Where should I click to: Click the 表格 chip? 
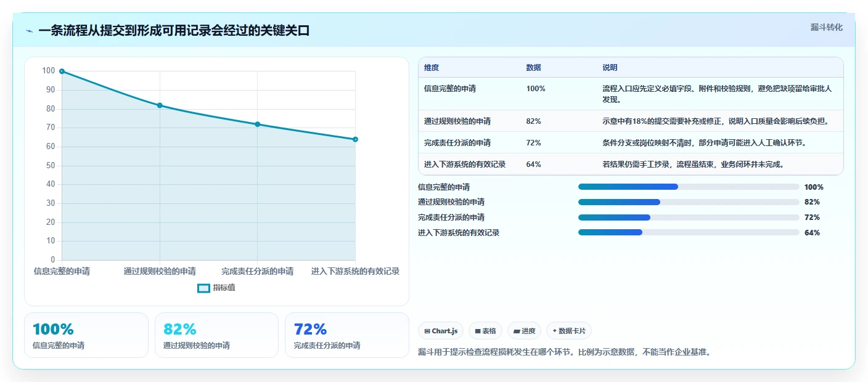click(486, 331)
